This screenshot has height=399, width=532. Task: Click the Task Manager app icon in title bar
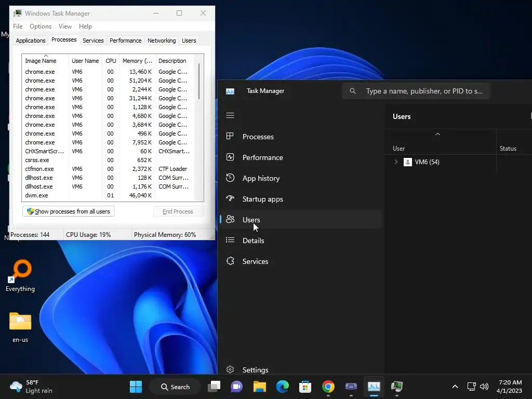pos(230,91)
